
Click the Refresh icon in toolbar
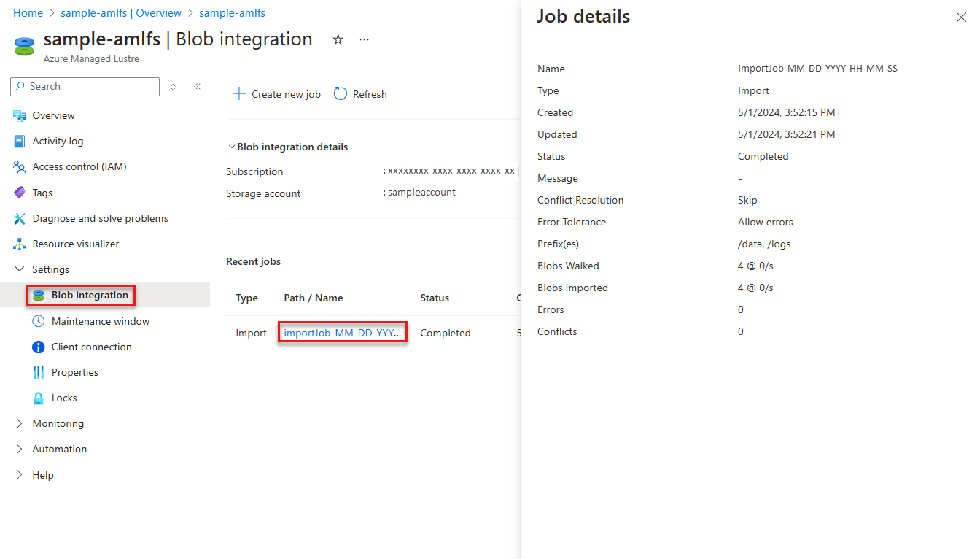tap(341, 94)
